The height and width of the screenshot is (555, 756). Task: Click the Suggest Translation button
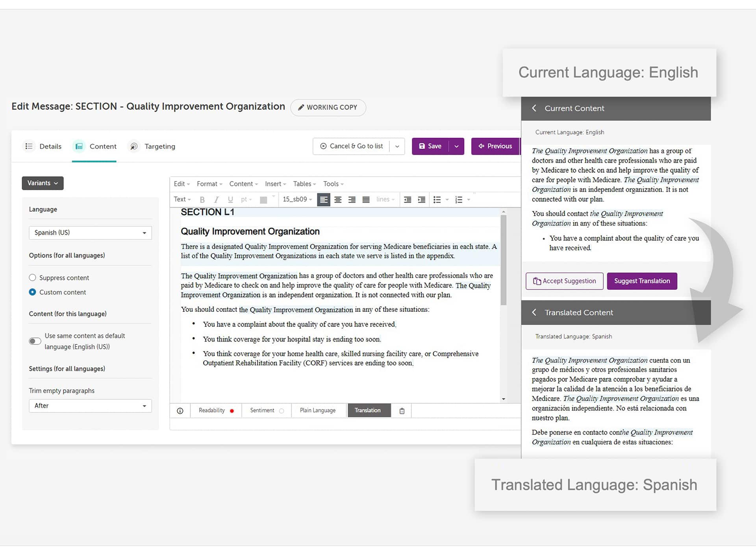pyautogui.click(x=642, y=281)
